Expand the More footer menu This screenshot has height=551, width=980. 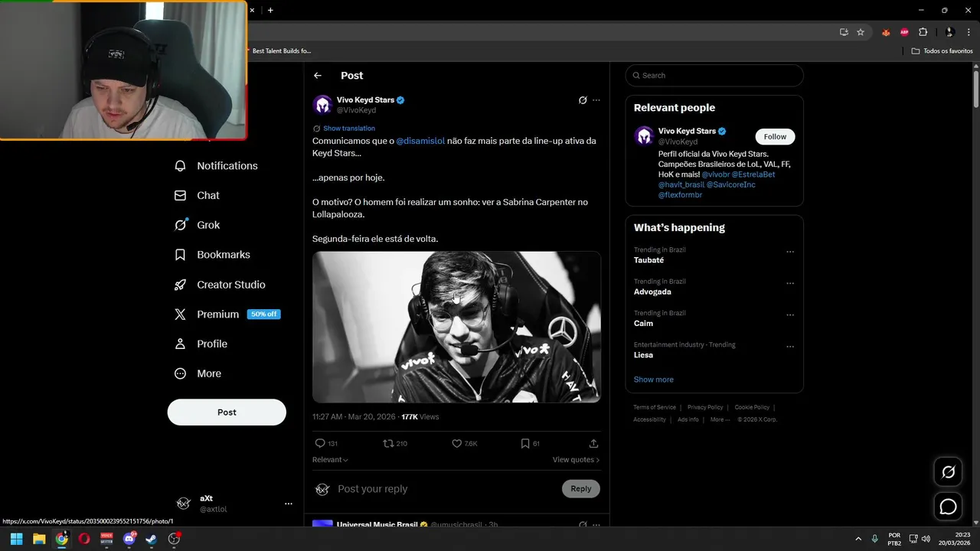pyautogui.click(x=720, y=419)
